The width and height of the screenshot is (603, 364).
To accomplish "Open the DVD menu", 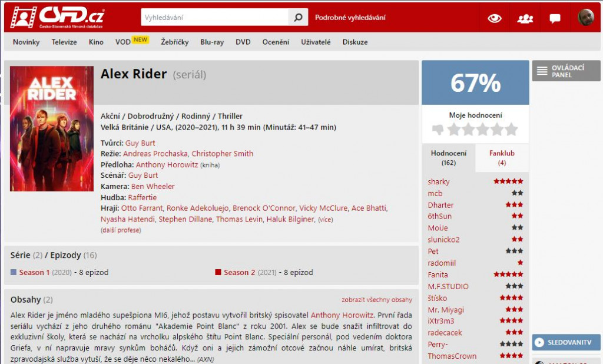I will (243, 42).
